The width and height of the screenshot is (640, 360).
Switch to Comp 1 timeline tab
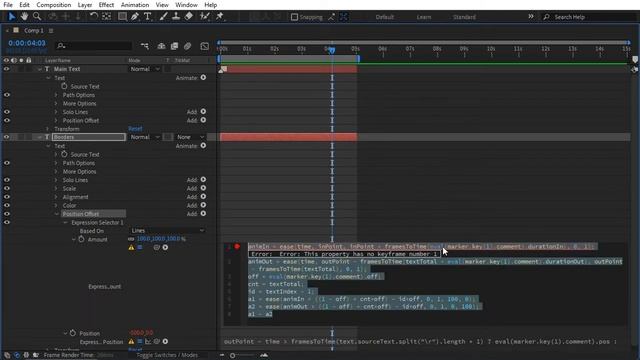[33, 31]
